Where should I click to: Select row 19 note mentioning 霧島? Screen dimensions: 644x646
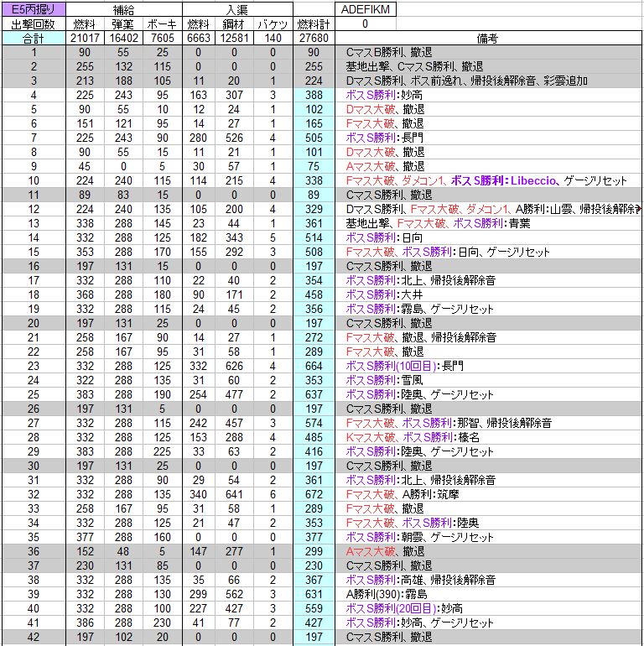tap(419, 309)
